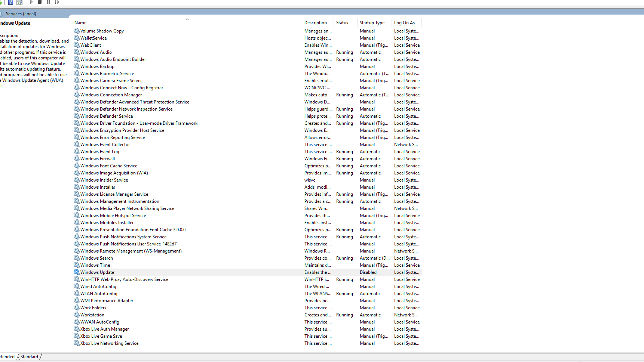This screenshot has height=362, width=644.
Task: Click the gear icon of Windows Backup
Action: coord(77,66)
